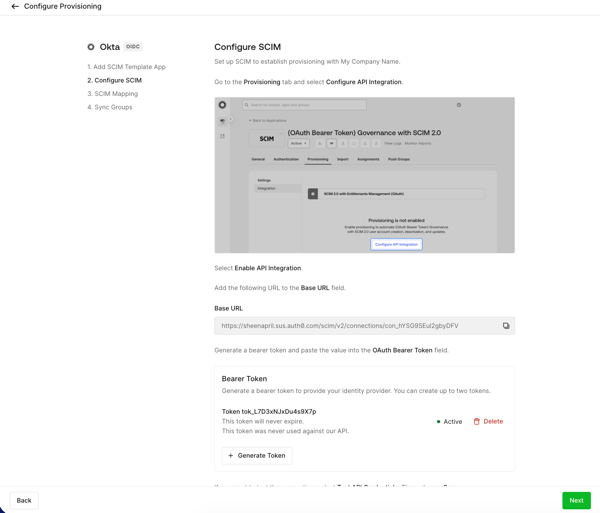This screenshot has width=600, height=513.
Task: Click the Configure Provisioning page title
Action: [x=63, y=7]
